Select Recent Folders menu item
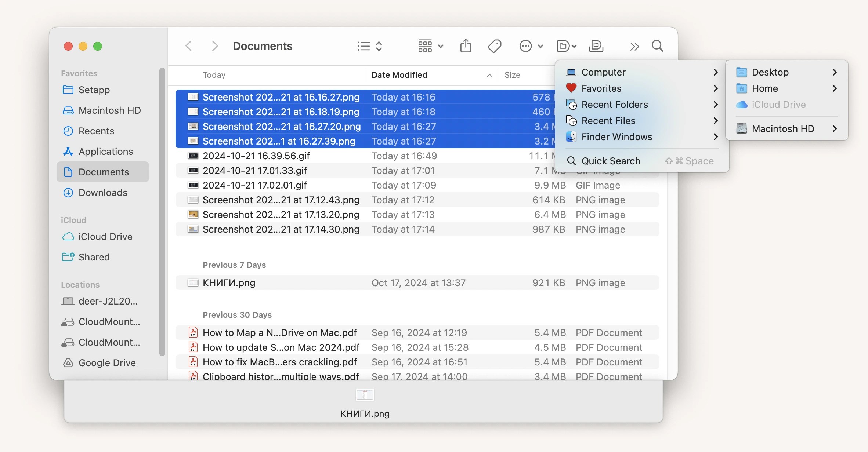 615,105
